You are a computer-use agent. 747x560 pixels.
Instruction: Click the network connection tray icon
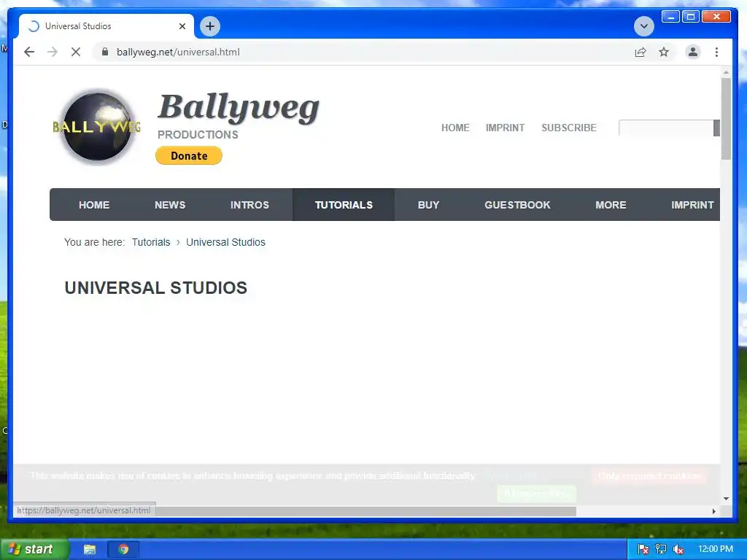(x=661, y=550)
